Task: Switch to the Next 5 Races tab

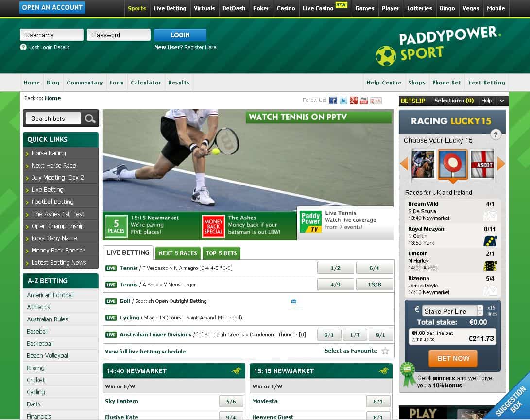Action: 177,253
